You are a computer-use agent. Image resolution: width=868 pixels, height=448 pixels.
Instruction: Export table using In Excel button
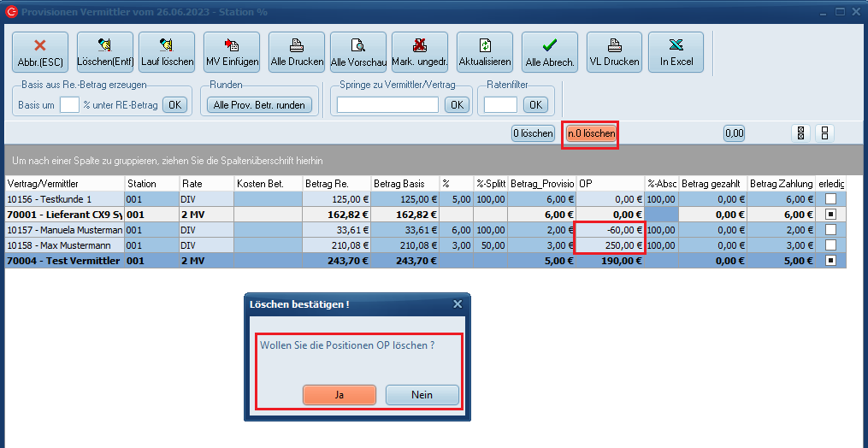[676, 53]
